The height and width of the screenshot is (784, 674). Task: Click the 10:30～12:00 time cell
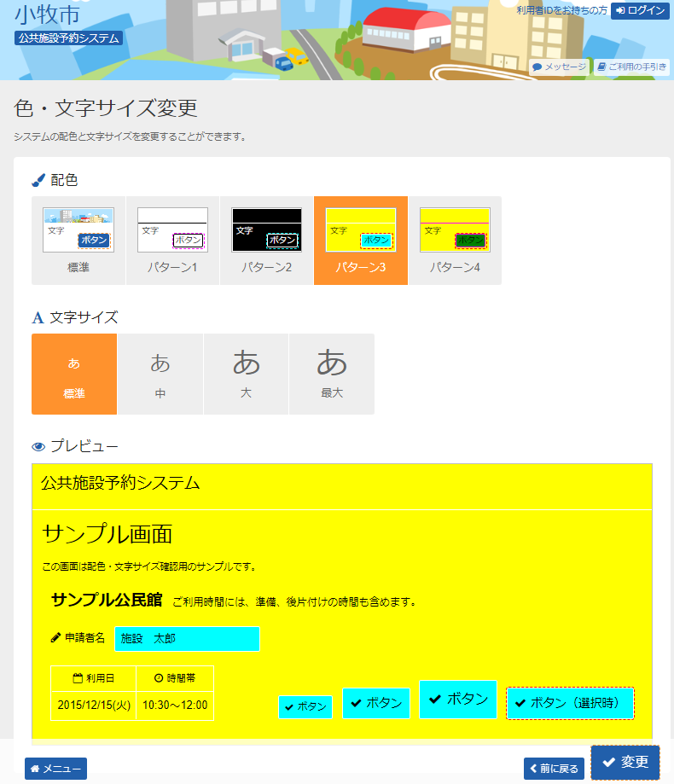[x=175, y=705]
